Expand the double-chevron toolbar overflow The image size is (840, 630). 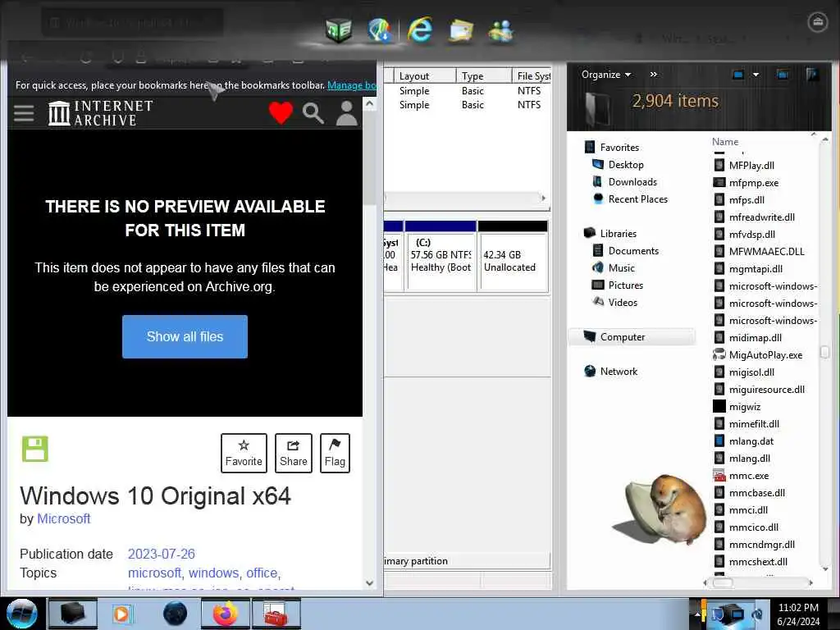[x=654, y=75]
